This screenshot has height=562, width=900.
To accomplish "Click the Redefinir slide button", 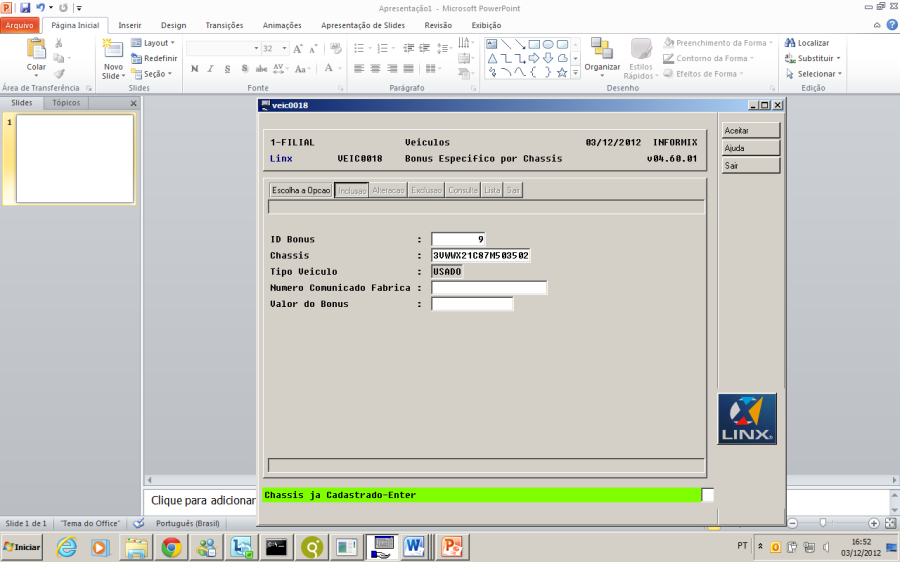I will [x=154, y=59].
